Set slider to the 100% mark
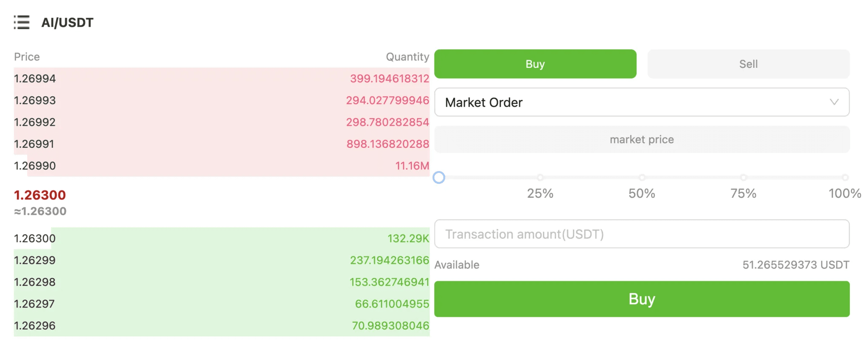This screenshot has width=868, height=344. 845,178
